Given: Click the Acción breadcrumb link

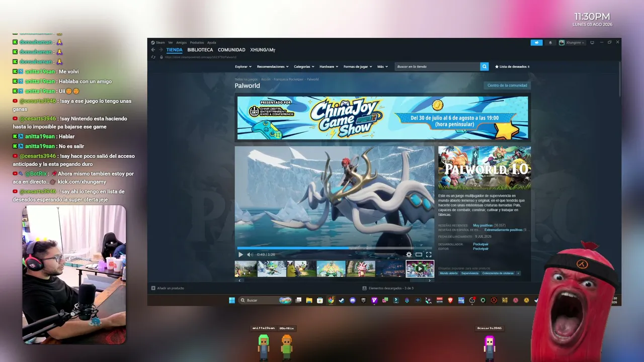Looking at the screenshot, I should point(266,79).
